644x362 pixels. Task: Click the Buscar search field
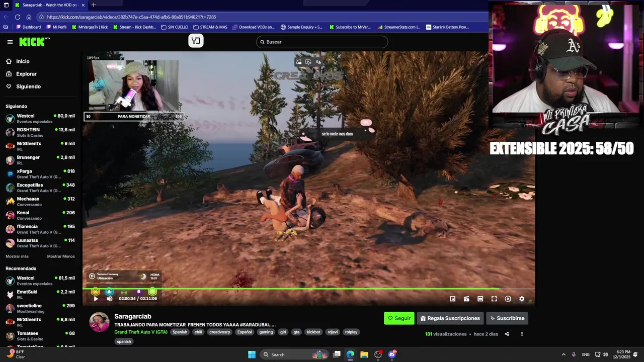[x=322, y=42]
